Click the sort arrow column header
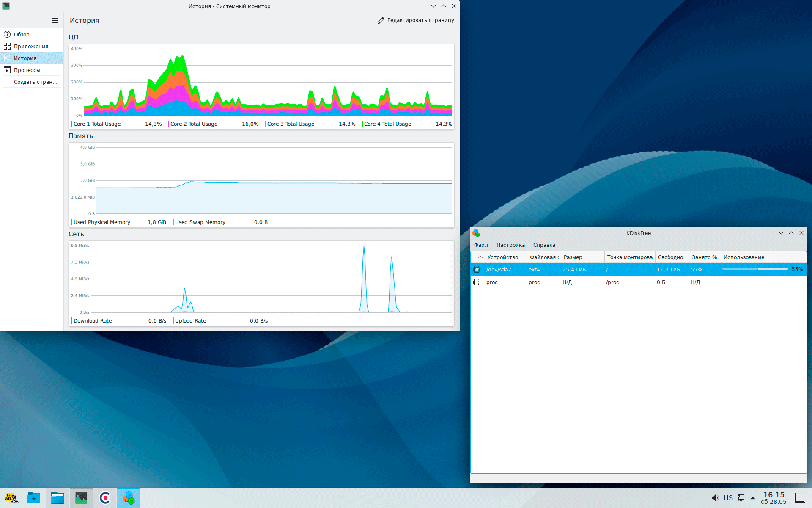This screenshot has height=508, width=812. tap(480, 257)
